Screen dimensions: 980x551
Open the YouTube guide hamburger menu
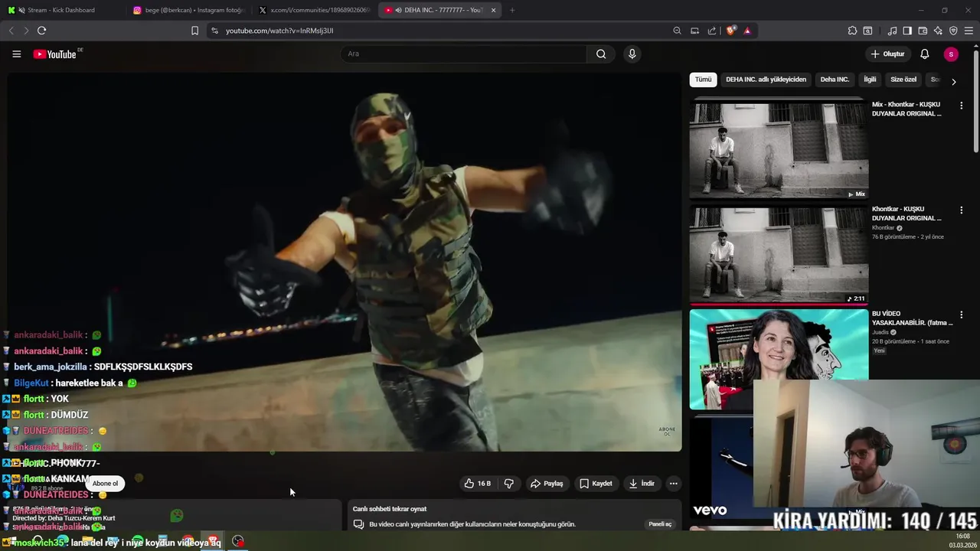16,54
